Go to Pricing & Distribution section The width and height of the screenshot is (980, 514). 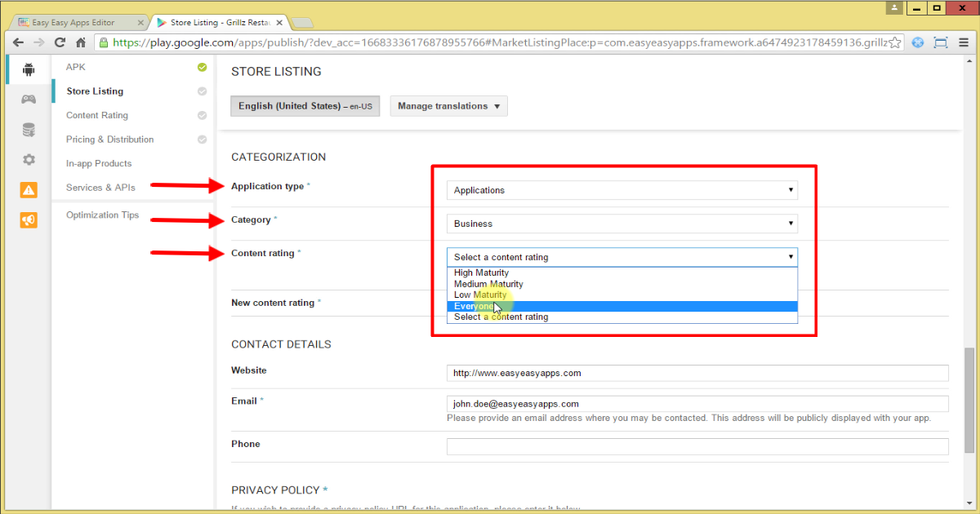click(109, 139)
